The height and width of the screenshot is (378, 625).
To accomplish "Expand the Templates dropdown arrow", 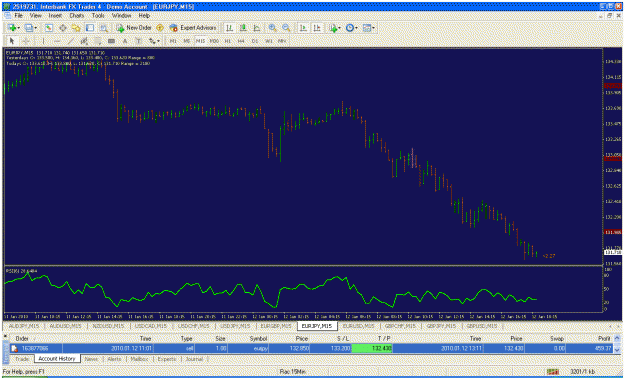I will (x=373, y=28).
